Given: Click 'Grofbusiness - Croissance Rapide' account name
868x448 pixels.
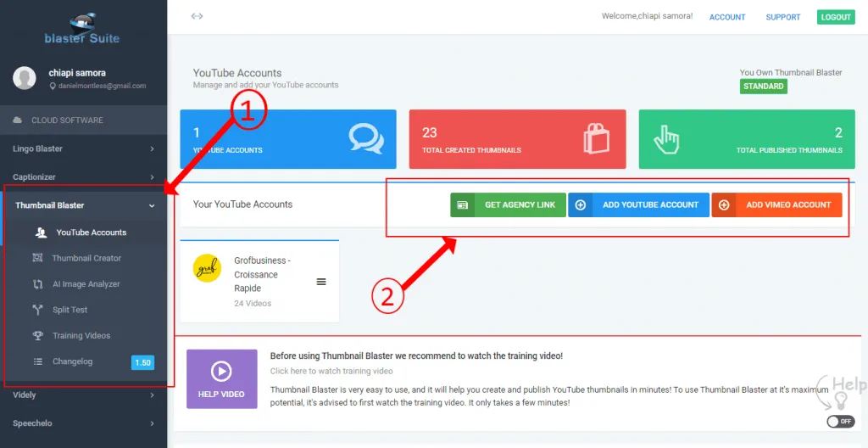Looking at the screenshot, I should click(x=263, y=274).
